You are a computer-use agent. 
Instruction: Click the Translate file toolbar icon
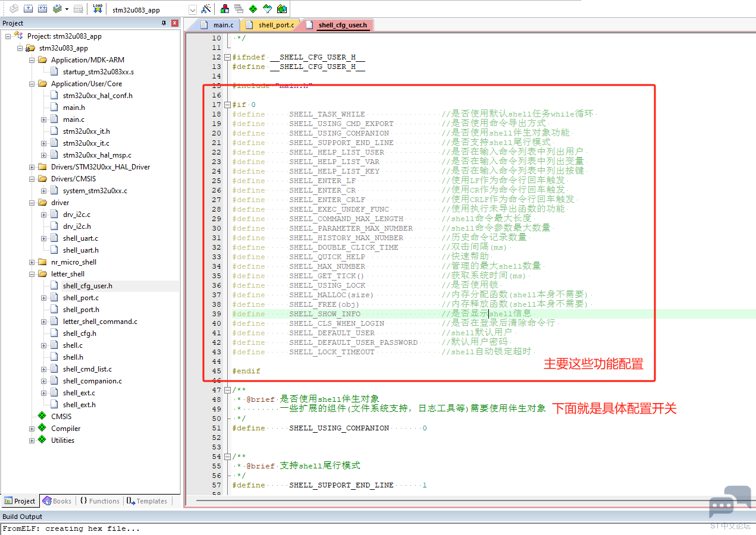[x=13, y=9]
